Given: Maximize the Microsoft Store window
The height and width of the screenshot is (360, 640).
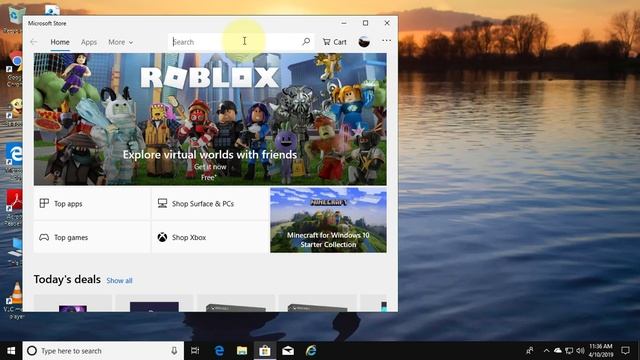Looking at the screenshot, I should click(x=365, y=23).
